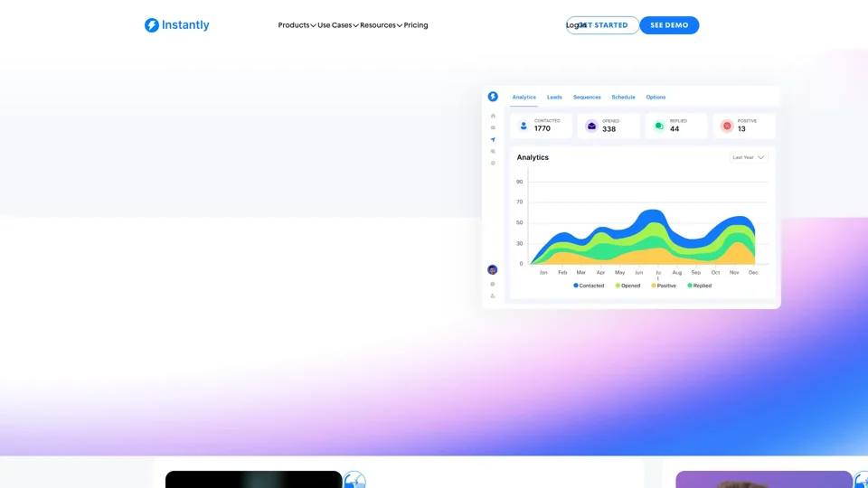Image resolution: width=868 pixels, height=488 pixels.
Task: Click the 90 value on chart y-axis
Action: coord(519,182)
